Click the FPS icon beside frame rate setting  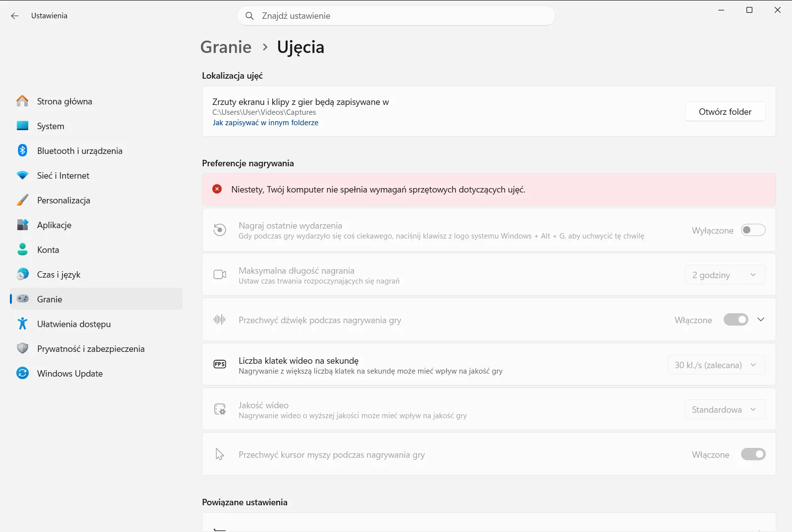tap(220, 364)
